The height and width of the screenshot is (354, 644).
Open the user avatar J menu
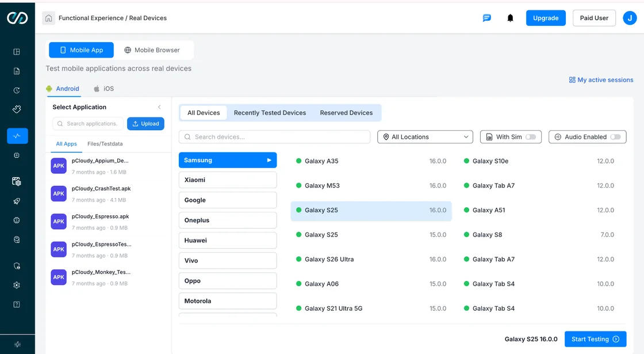tap(630, 18)
